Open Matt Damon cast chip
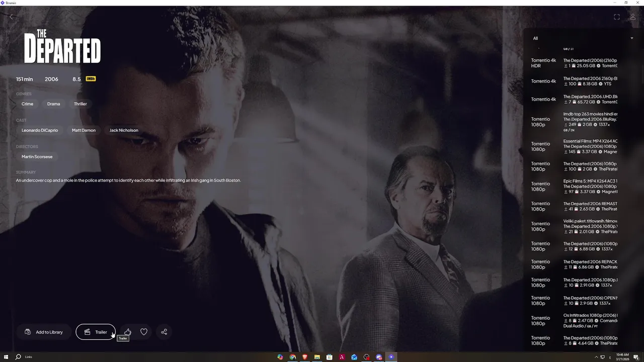The width and height of the screenshot is (644, 362). tap(84, 130)
